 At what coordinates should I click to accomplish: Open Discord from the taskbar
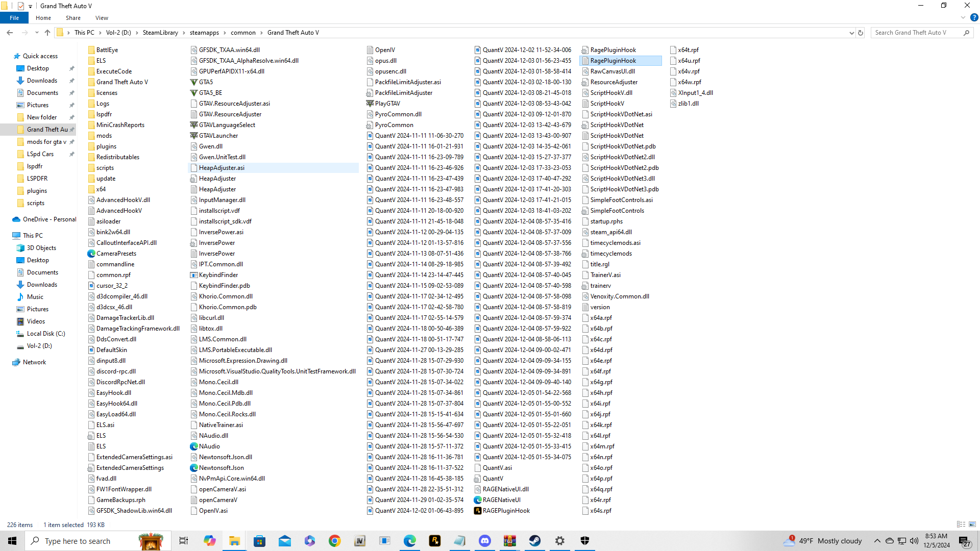click(485, 541)
